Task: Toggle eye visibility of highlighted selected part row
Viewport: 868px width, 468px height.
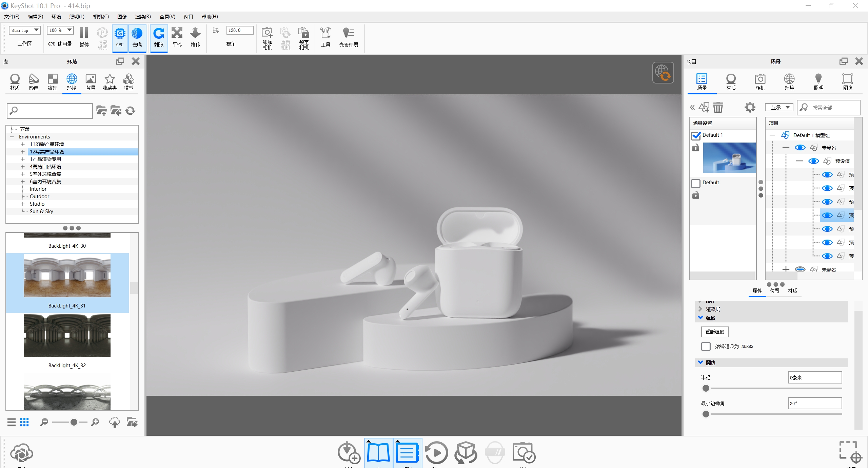Action: (x=827, y=216)
